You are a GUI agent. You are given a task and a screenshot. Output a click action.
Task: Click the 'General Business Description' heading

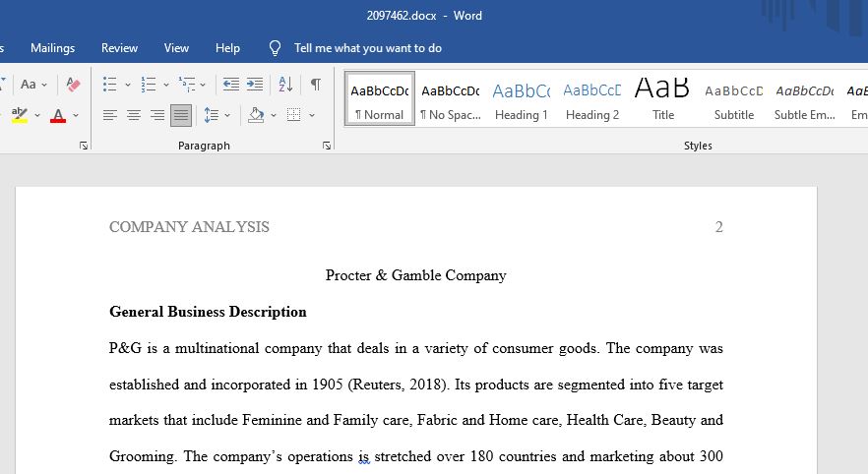coord(208,312)
